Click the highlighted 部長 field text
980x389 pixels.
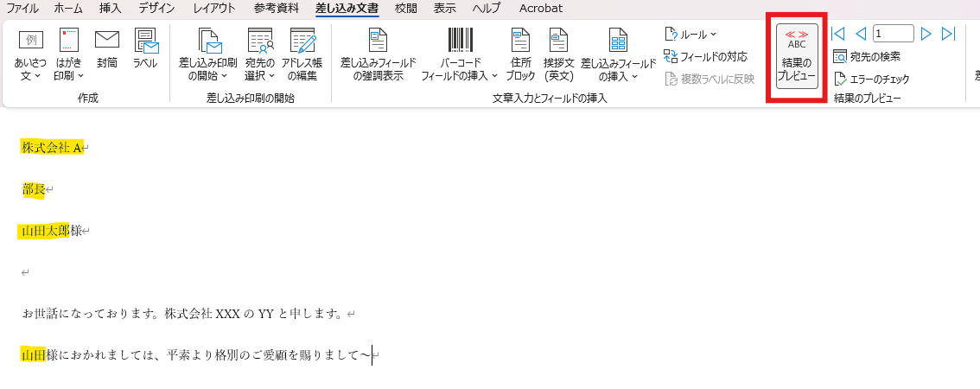tap(34, 189)
